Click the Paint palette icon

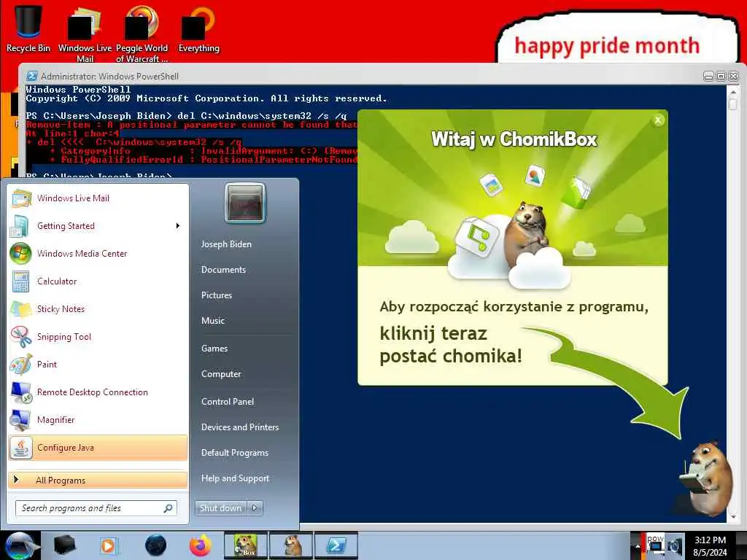[x=21, y=365]
